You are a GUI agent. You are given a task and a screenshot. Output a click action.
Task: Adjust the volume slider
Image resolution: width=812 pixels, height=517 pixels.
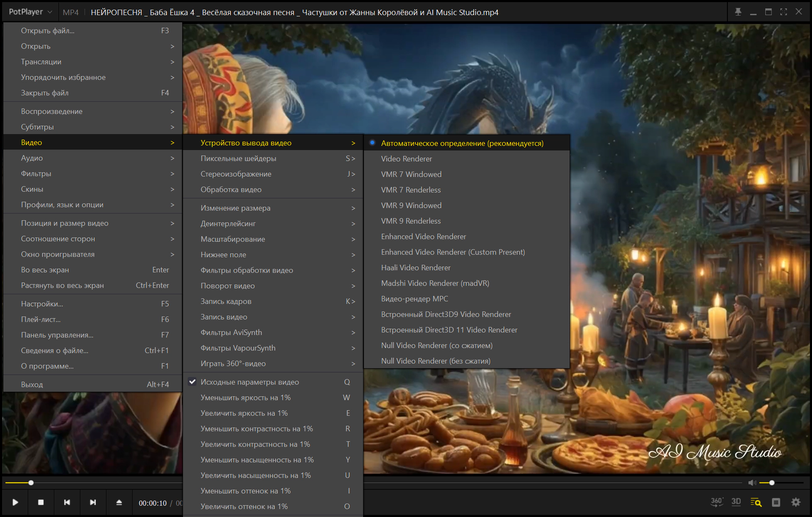772,483
